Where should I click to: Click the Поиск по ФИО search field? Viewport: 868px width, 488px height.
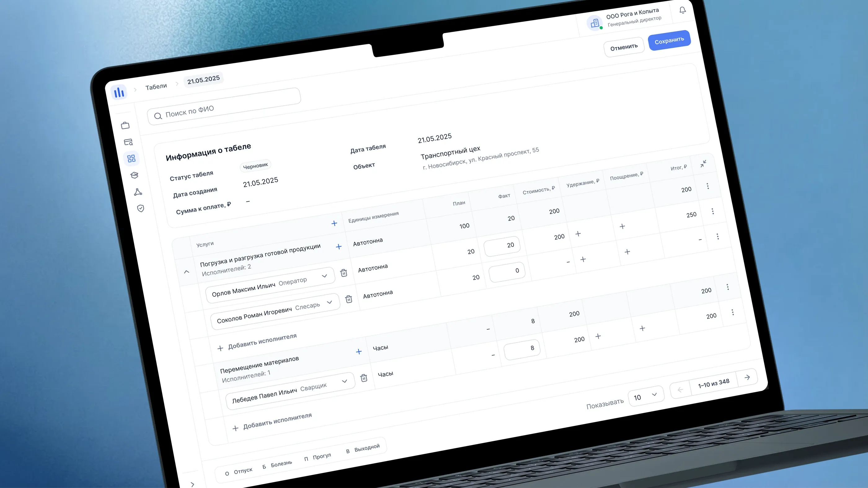(x=224, y=106)
